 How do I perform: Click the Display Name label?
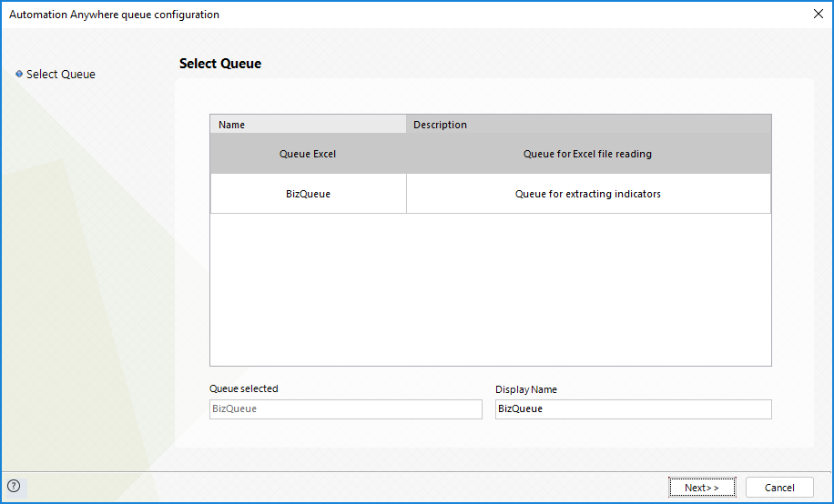click(526, 389)
